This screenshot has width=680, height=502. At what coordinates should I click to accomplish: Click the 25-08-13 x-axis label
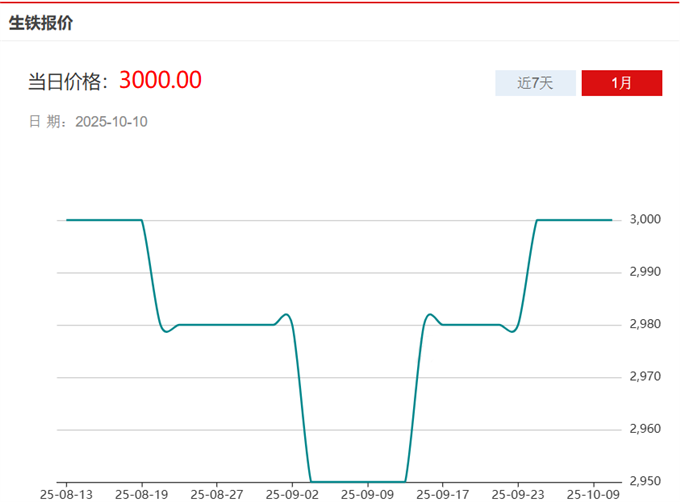67,494
